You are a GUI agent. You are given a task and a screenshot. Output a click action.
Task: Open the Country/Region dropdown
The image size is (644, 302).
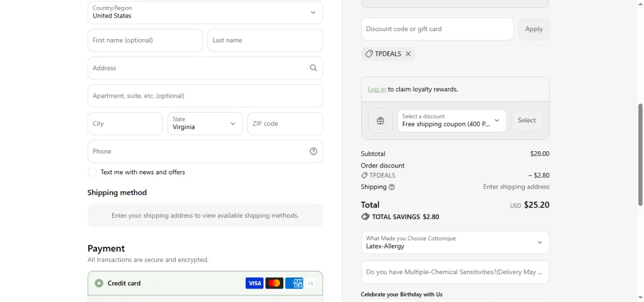coord(205,12)
